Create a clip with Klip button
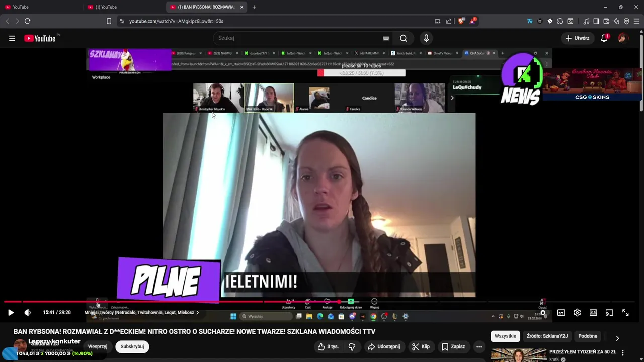644x362 pixels. pos(421,346)
